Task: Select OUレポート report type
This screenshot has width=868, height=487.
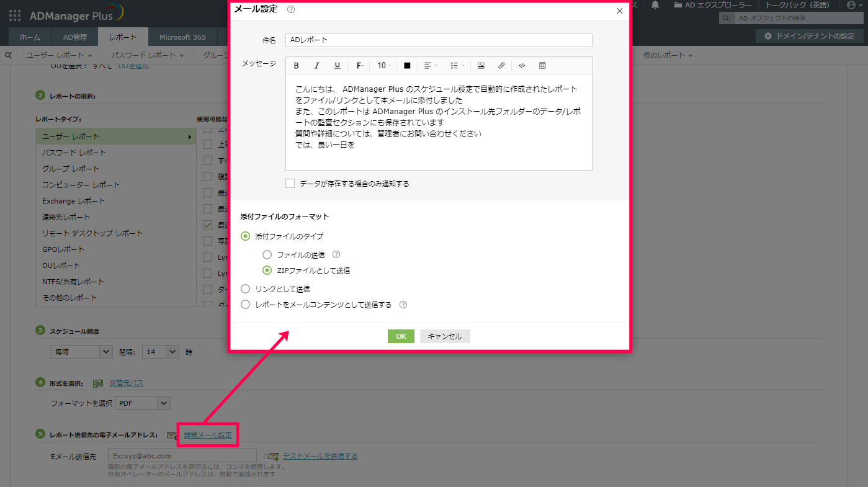Action: point(115,266)
